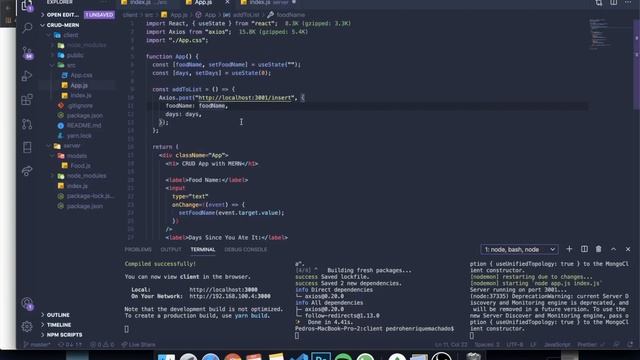Screen dimensions: 640x360
Task: Click the Ln 11, Col 22 status item
Action: point(451,344)
